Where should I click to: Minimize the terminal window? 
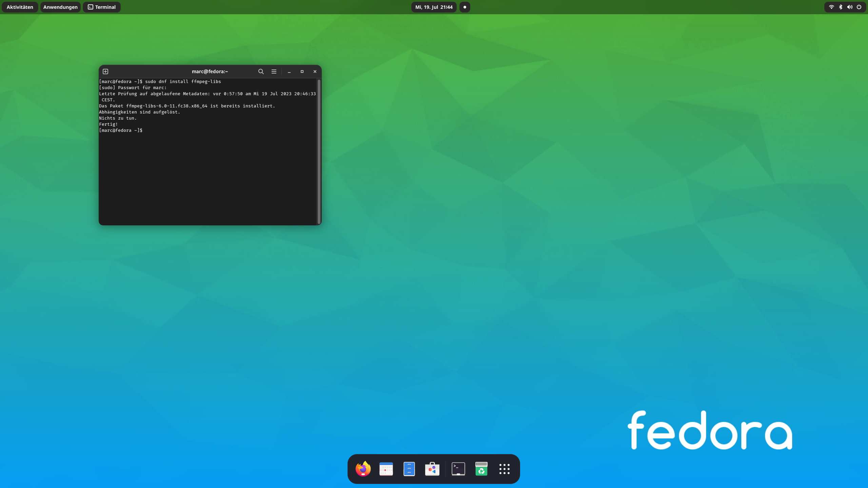289,72
